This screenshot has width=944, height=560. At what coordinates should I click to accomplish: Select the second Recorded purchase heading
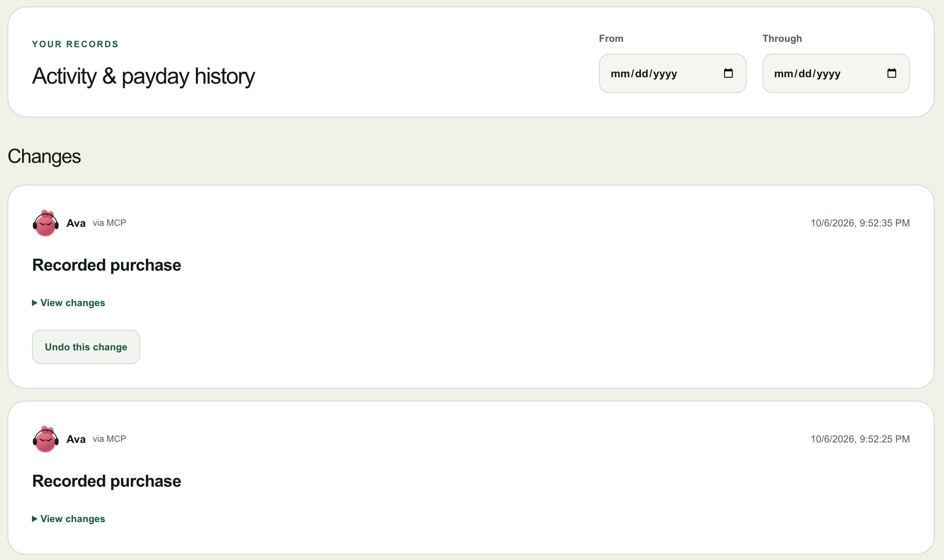(x=106, y=481)
